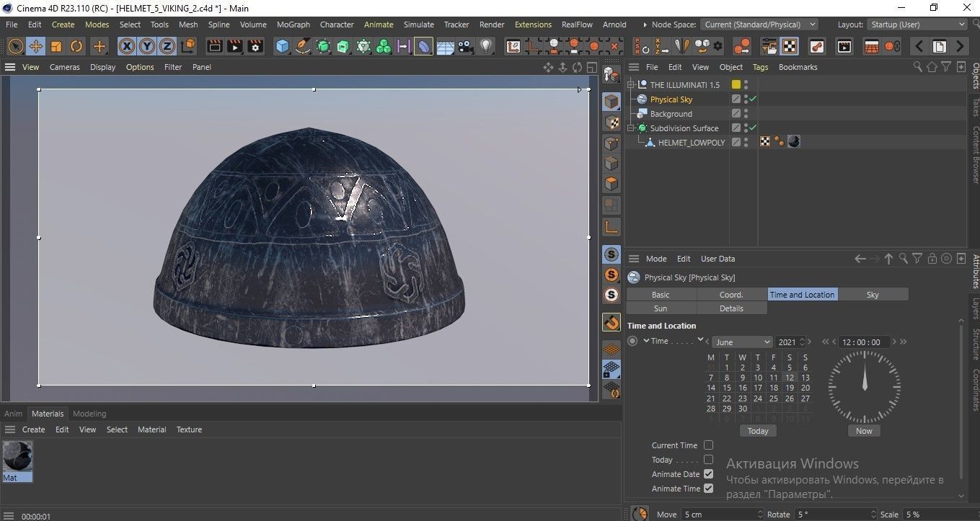Switch to the Sun tab

click(x=660, y=308)
